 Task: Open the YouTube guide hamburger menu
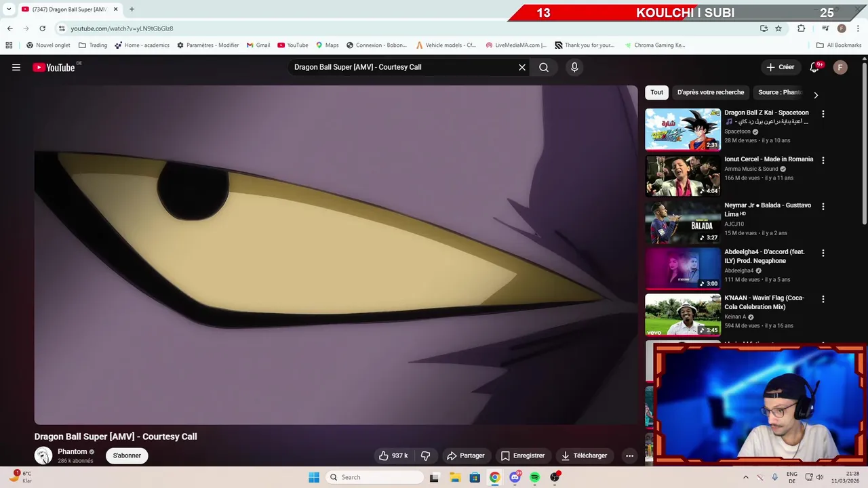(16, 67)
